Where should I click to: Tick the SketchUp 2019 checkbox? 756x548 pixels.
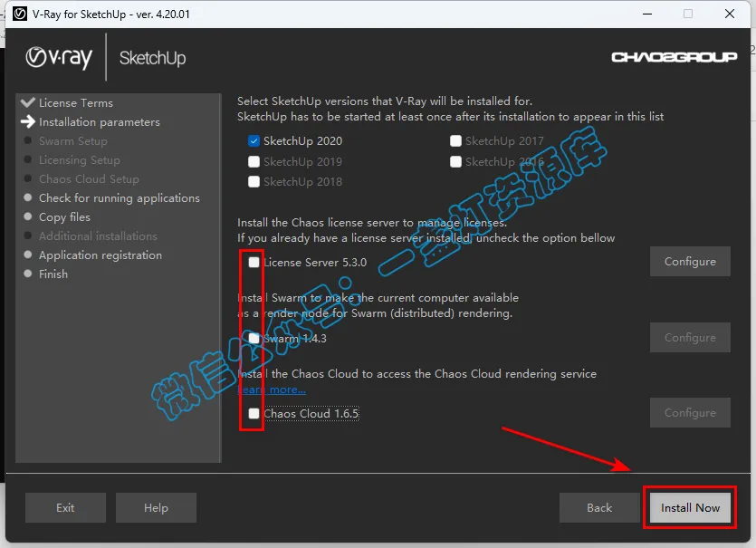pyautogui.click(x=254, y=161)
